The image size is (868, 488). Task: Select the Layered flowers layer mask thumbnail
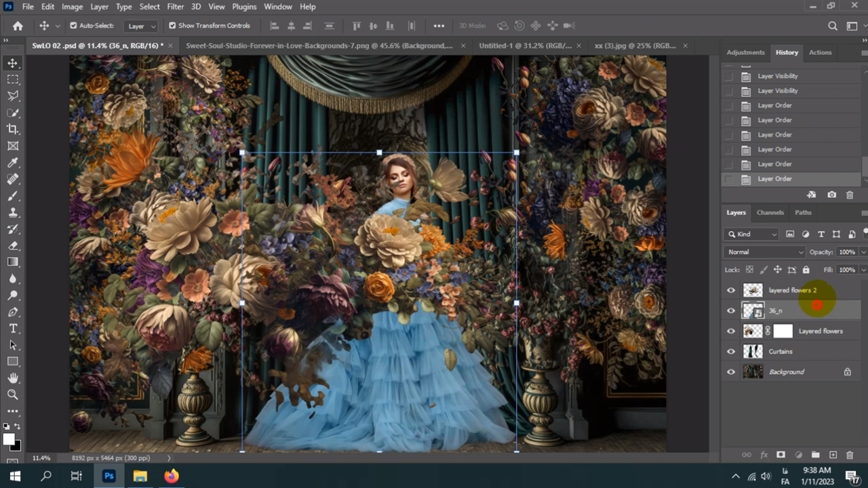[783, 331]
